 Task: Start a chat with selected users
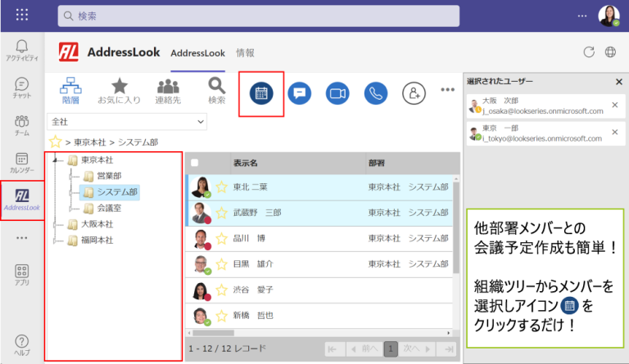(300, 93)
